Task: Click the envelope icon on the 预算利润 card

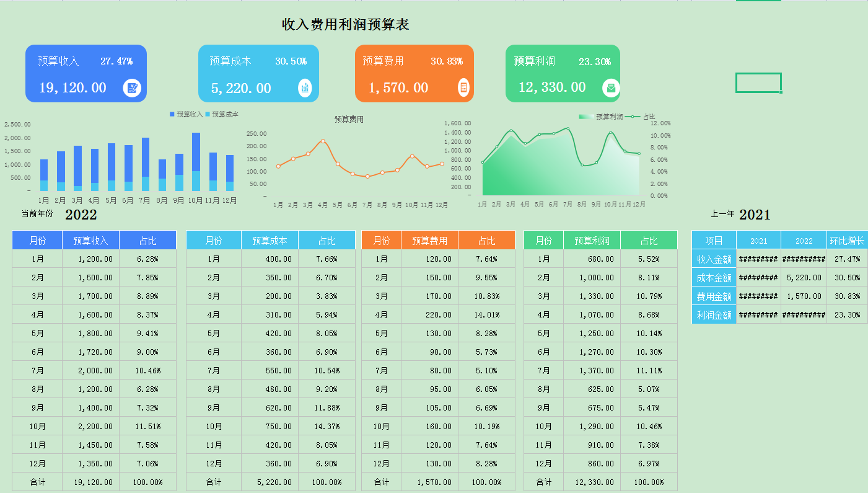Action: click(x=611, y=87)
